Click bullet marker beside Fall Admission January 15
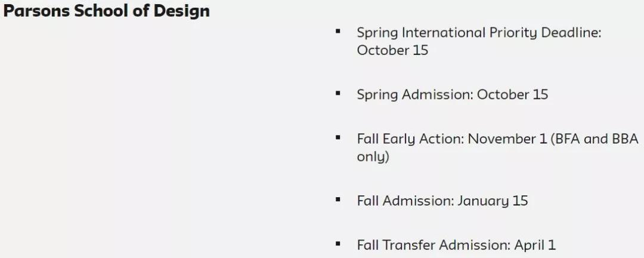 click(x=338, y=200)
